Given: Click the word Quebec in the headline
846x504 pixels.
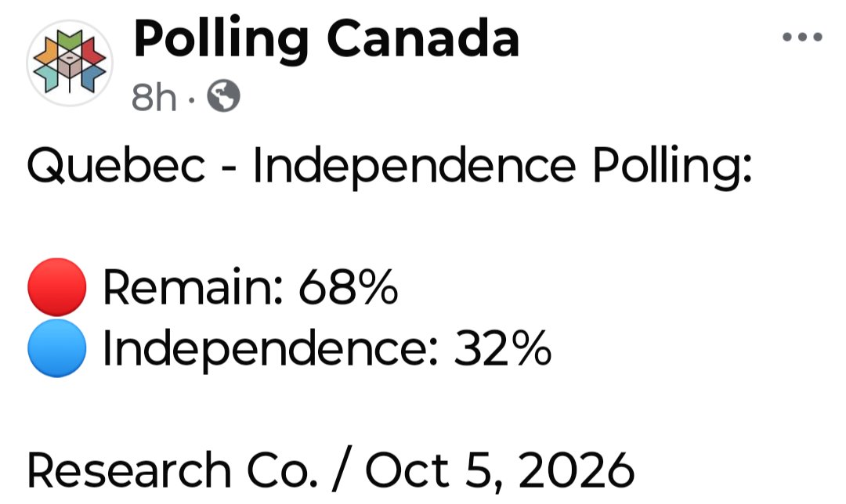Looking at the screenshot, I should click(x=116, y=165).
